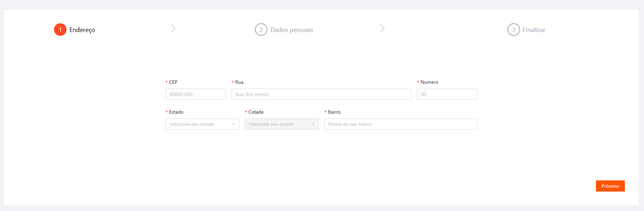The height and width of the screenshot is (211, 644).
Task: Go to the Dados pessoais step label
Action: click(x=292, y=30)
